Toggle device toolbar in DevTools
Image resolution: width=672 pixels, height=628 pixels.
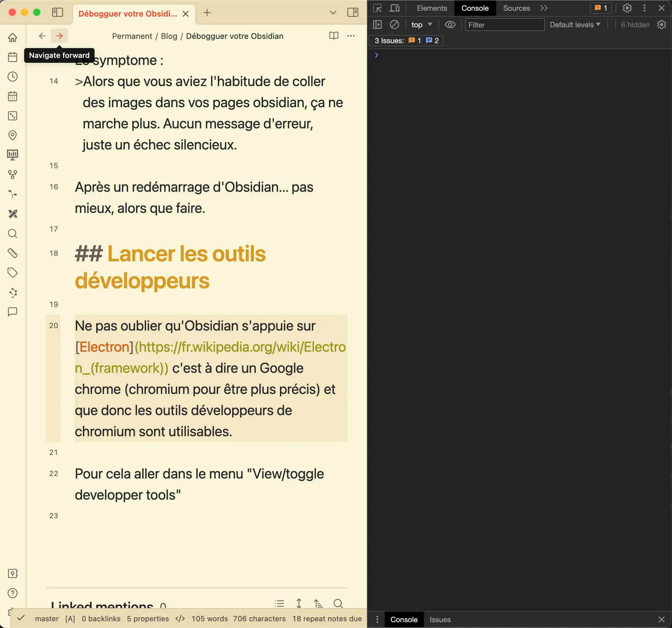pyautogui.click(x=395, y=8)
